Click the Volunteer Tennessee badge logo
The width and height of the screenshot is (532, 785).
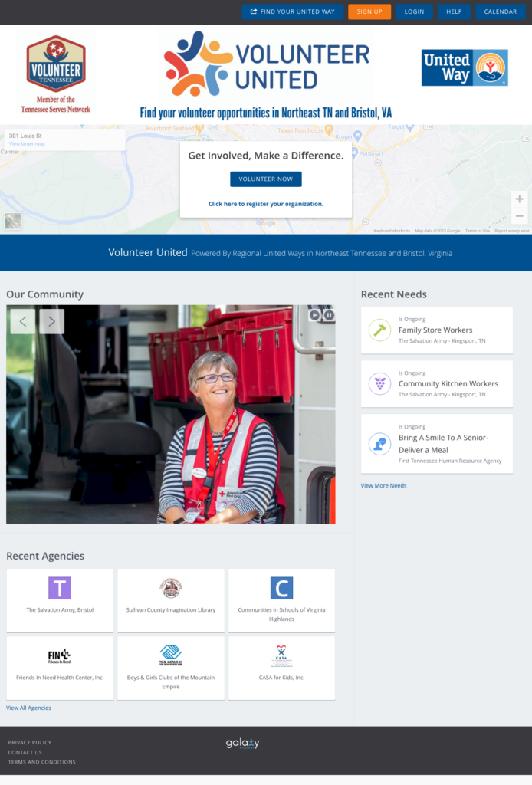[x=56, y=63]
